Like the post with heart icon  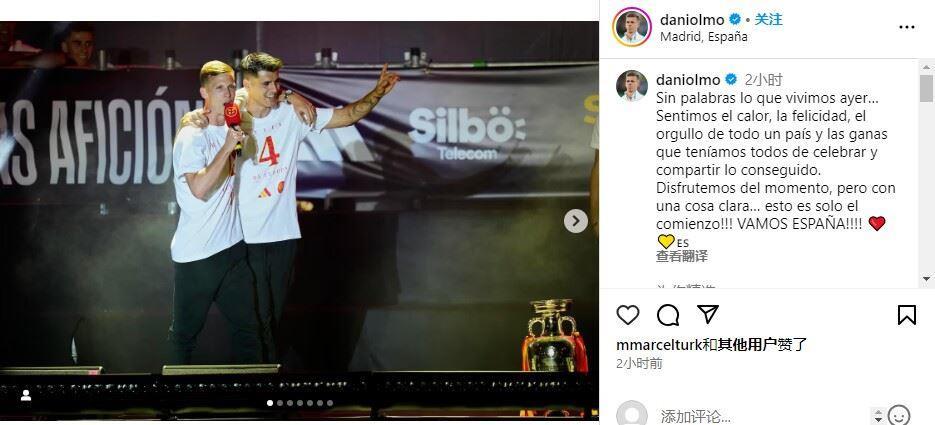point(627,315)
